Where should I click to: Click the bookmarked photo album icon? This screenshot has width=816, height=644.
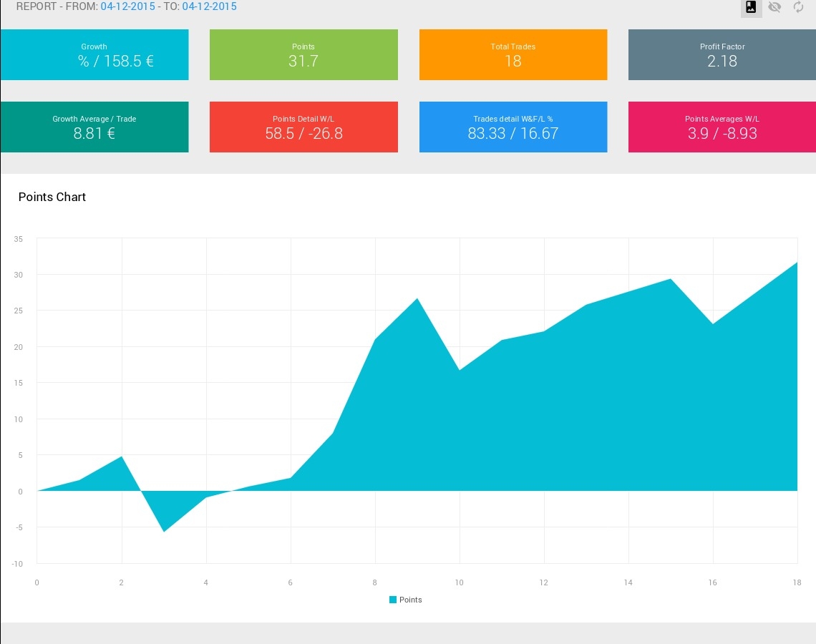(x=751, y=6)
